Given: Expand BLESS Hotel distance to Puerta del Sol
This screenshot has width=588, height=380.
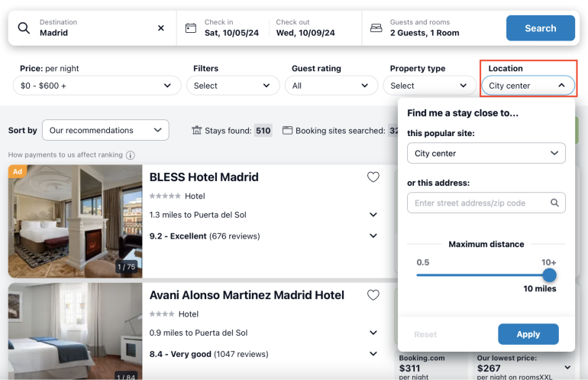Looking at the screenshot, I should [373, 216].
